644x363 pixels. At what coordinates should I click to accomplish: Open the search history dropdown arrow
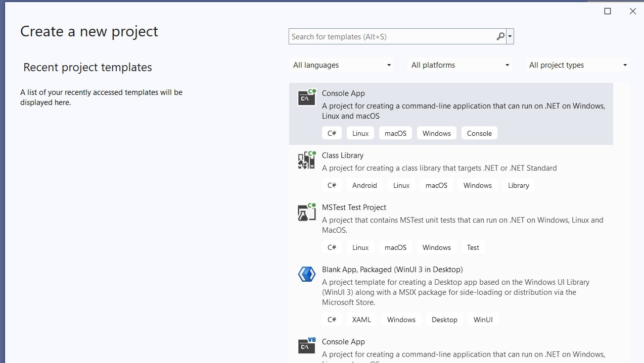point(510,37)
